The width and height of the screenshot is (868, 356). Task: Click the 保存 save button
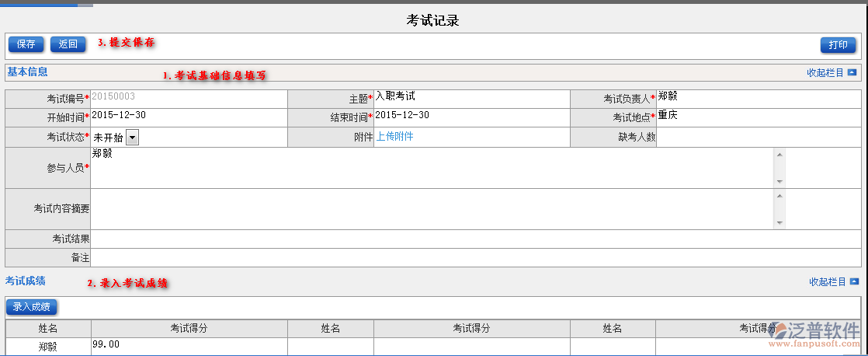tap(26, 44)
